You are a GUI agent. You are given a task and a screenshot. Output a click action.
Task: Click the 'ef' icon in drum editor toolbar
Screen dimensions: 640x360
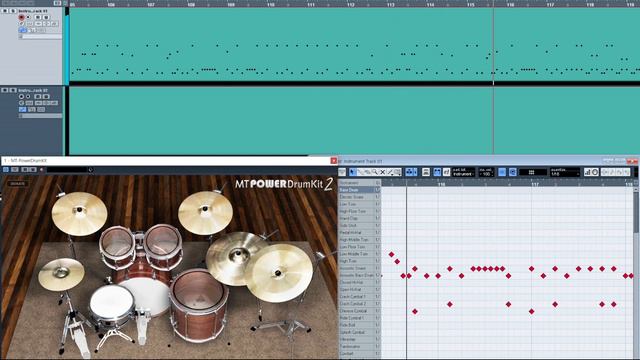446,172
